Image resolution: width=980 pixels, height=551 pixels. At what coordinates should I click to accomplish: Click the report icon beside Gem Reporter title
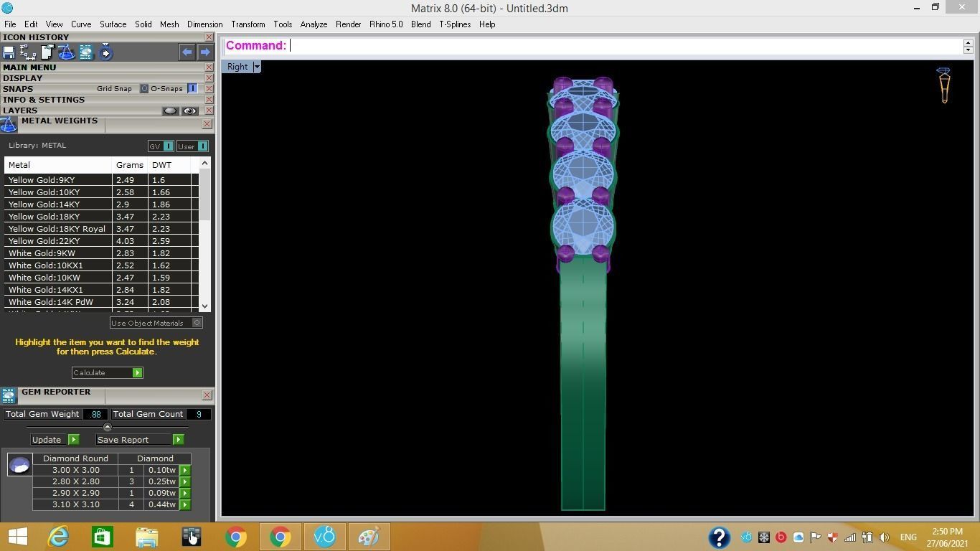coord(9,395)
